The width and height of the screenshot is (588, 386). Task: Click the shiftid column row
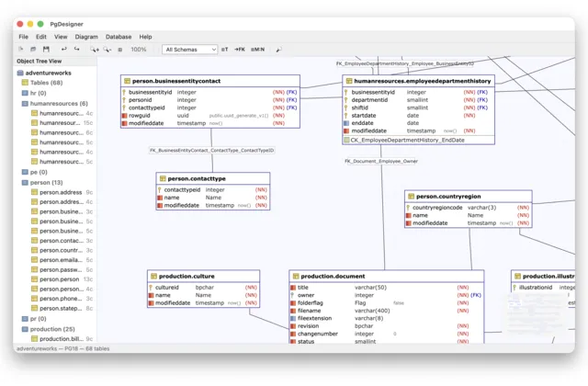click(x=418, y=108)
